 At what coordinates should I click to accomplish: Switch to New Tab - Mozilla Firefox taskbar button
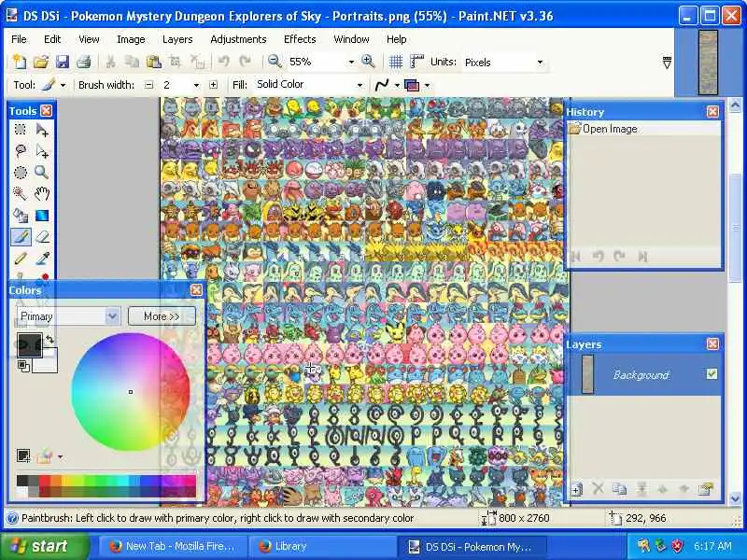174,546
